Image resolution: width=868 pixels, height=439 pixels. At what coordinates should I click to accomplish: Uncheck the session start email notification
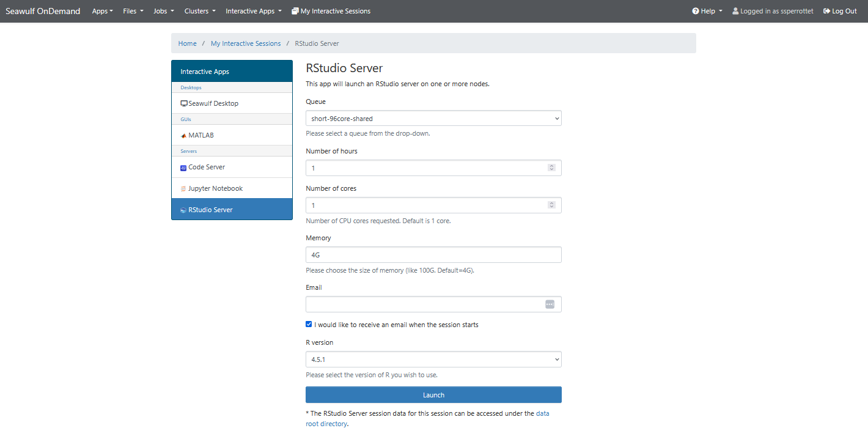tap(309, 324)
